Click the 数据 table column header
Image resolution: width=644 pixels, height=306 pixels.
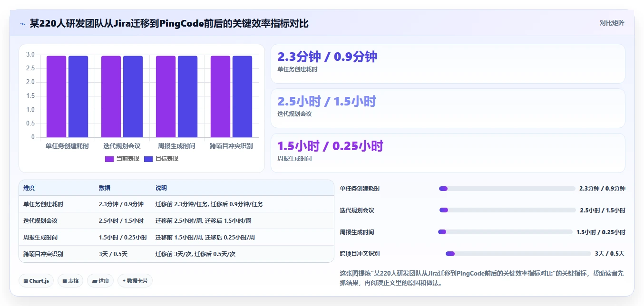(x=105, y=188)
